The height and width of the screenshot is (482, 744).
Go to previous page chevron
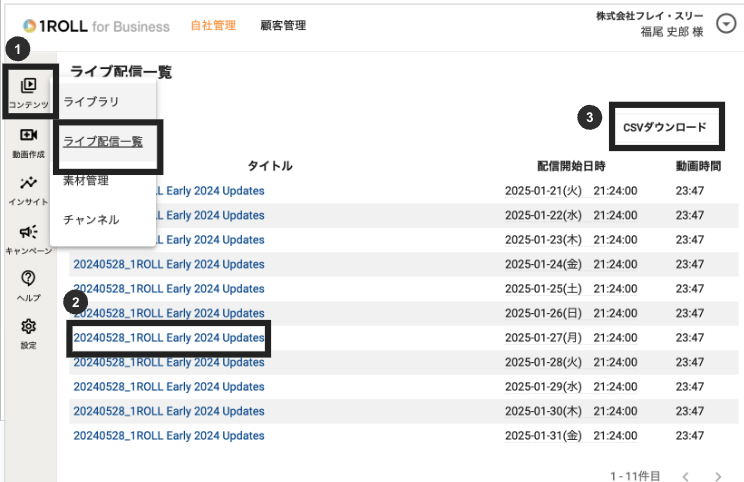(686, 477)
